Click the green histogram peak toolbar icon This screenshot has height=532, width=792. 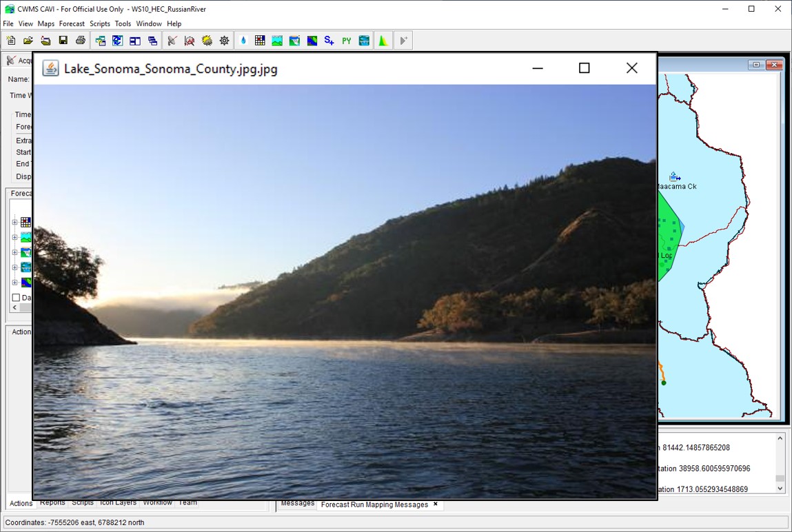pos(383,41)
